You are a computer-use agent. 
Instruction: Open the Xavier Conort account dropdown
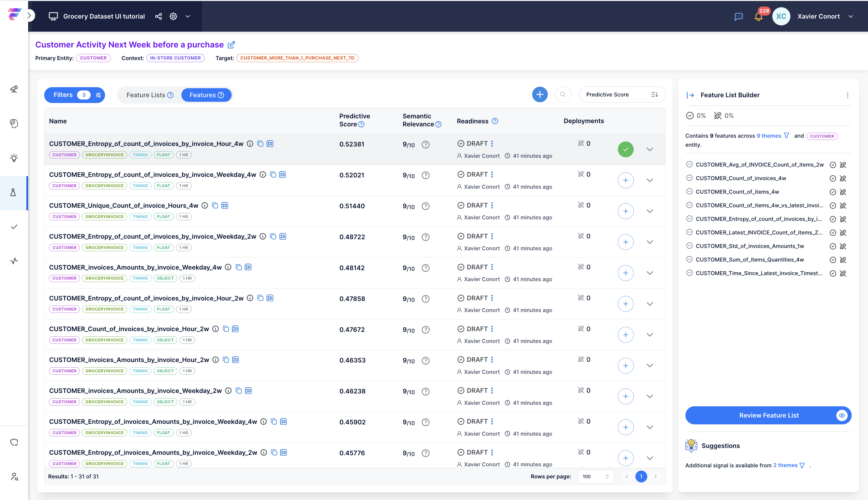click(851, 17)
